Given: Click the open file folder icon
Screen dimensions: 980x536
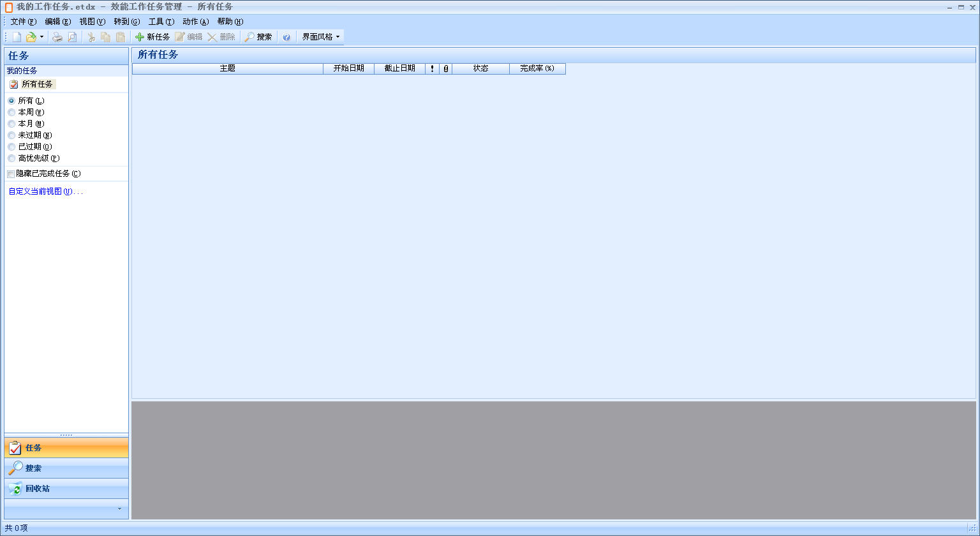Looking at the screenshot, I should pyautogui.click(x=31, y=37).
